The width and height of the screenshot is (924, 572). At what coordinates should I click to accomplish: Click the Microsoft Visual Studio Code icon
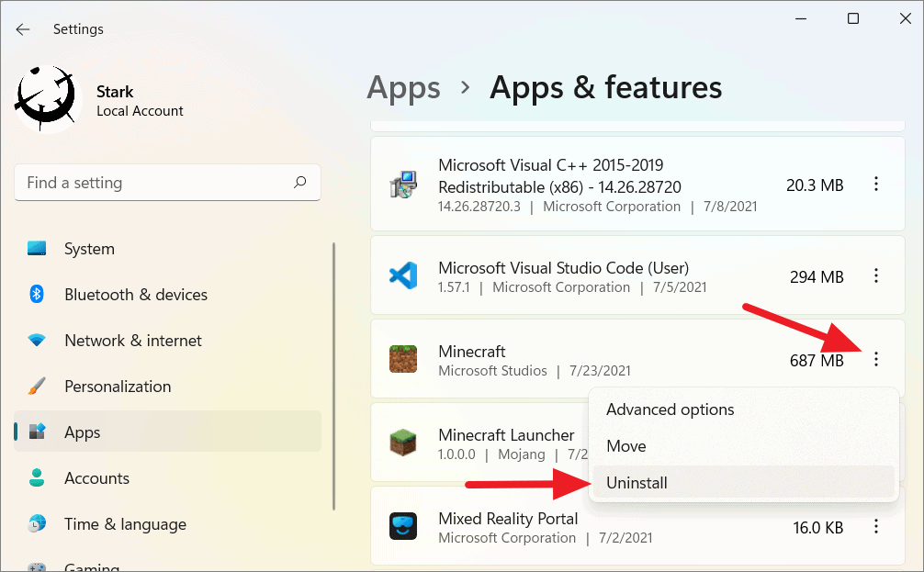(x=404, y=275)
